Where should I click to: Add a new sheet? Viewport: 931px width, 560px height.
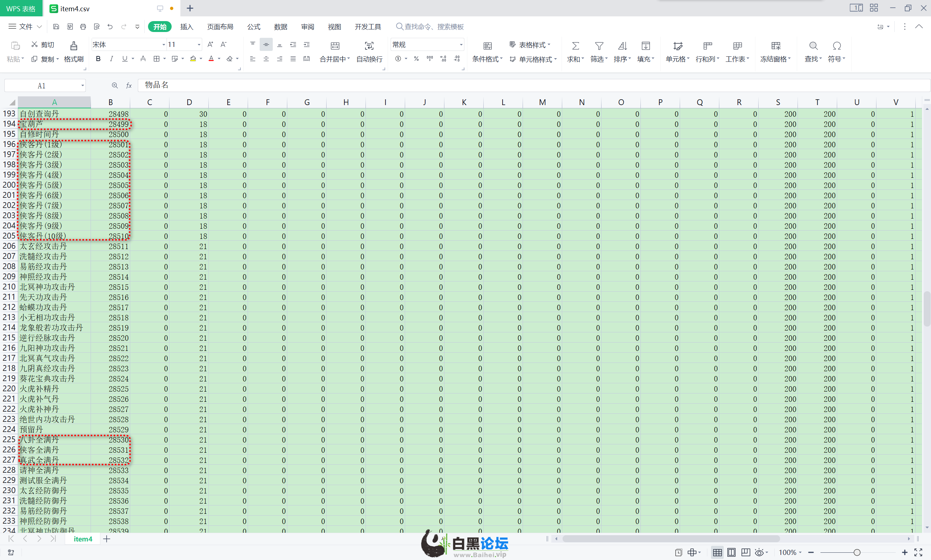tap(107, 539)
